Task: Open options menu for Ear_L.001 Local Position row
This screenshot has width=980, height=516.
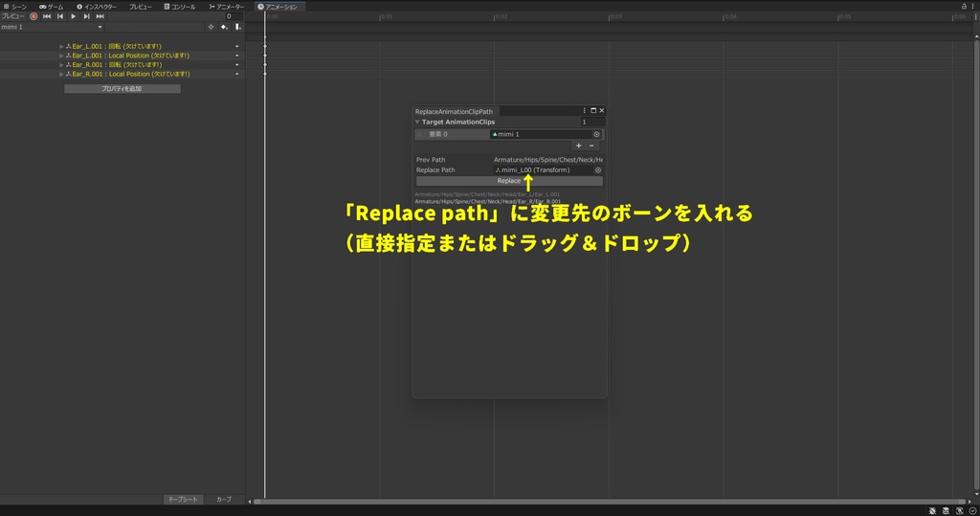Action: pyautogui.click(x=237, y=56)
